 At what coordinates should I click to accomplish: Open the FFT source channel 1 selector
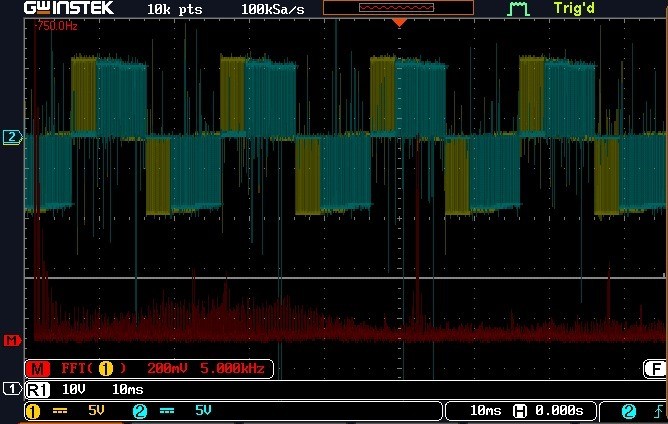pos(106,369)
